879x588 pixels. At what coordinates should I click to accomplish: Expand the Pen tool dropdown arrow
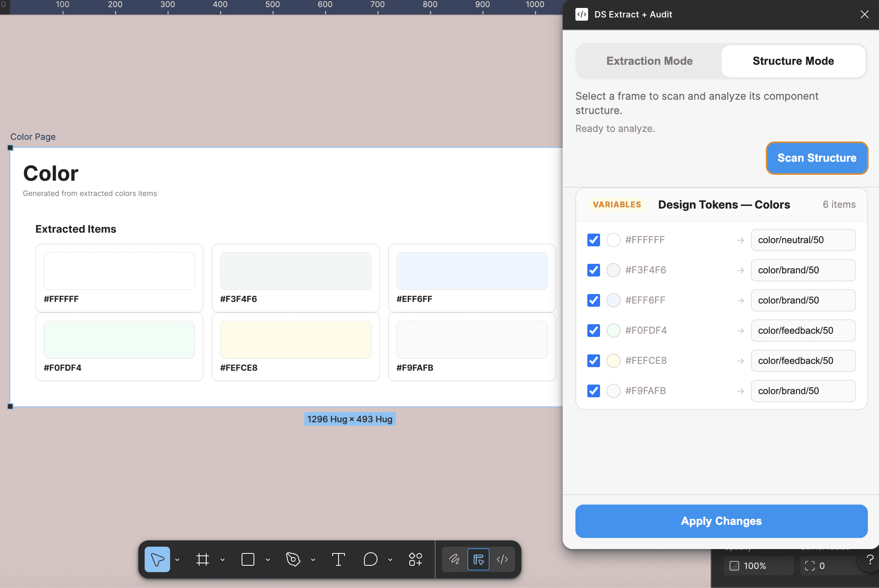point(313,560)
